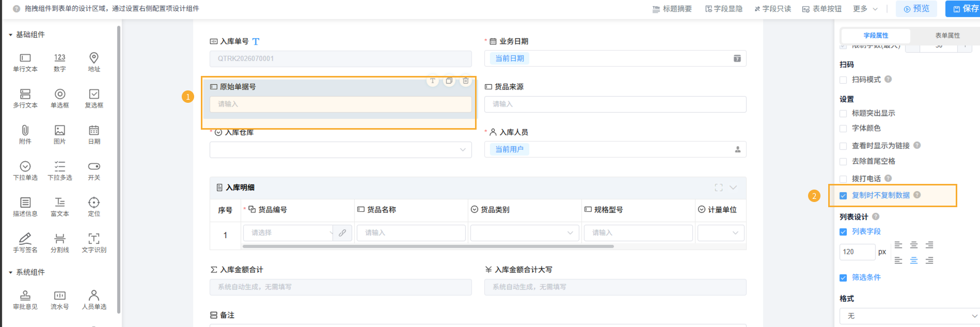This screenshot has height=327, width=980.
Task: Open 入库仓库 dropdown
Action: point(341,150)
